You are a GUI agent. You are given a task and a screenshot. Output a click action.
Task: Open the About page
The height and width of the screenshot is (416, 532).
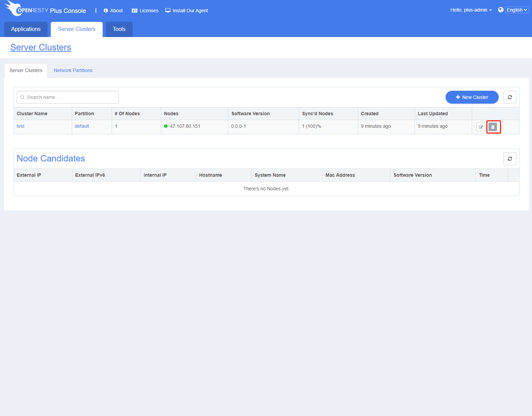tap(113, 11)
